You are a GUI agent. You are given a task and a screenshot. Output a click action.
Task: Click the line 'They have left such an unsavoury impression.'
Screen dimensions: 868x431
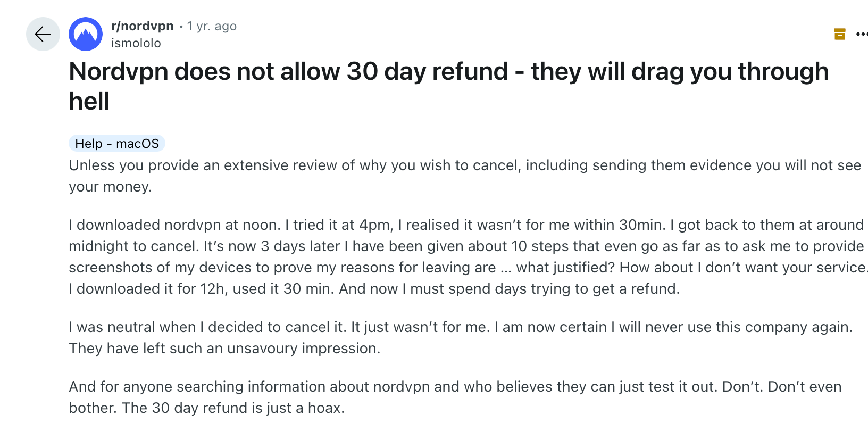(x=224, y=349)
